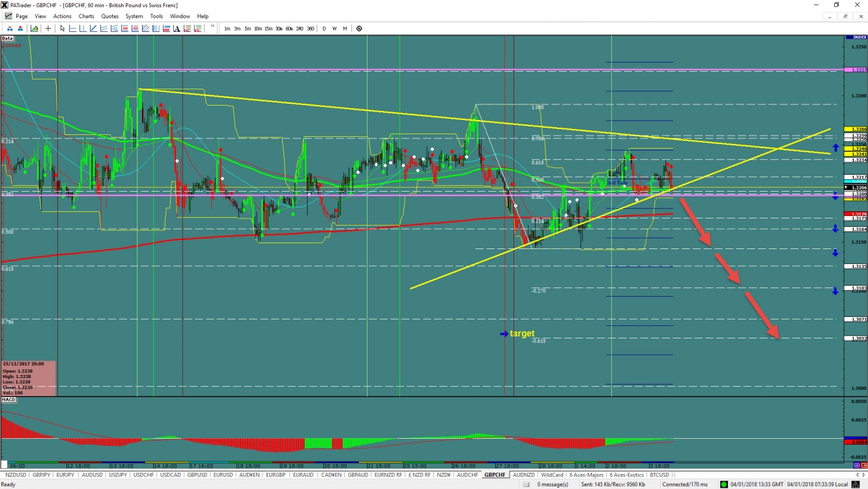Select the text annotation 'A' tool

[177, 28]
